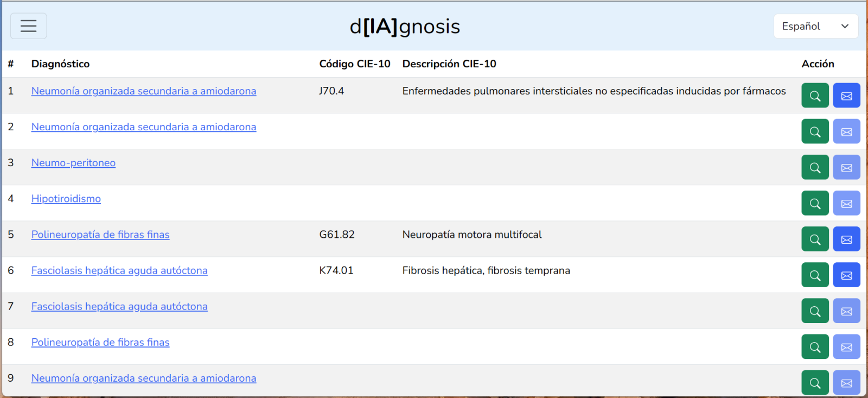
Task: Open row 6 Fasciolasis hepática aguda autóctona
Action: [119, 270]
